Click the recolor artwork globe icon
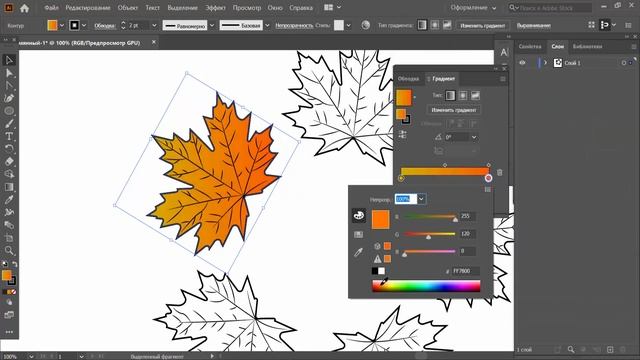The image size is (640, 360). coord(366,25)
